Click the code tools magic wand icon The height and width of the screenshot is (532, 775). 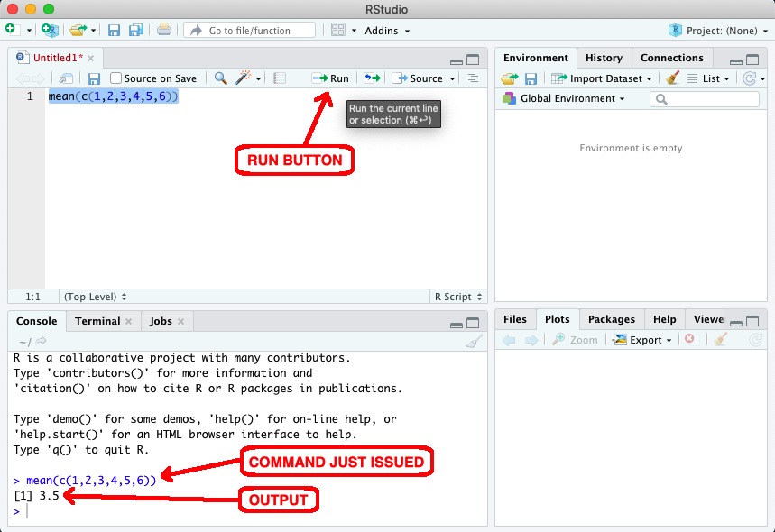tap(244, 78)
